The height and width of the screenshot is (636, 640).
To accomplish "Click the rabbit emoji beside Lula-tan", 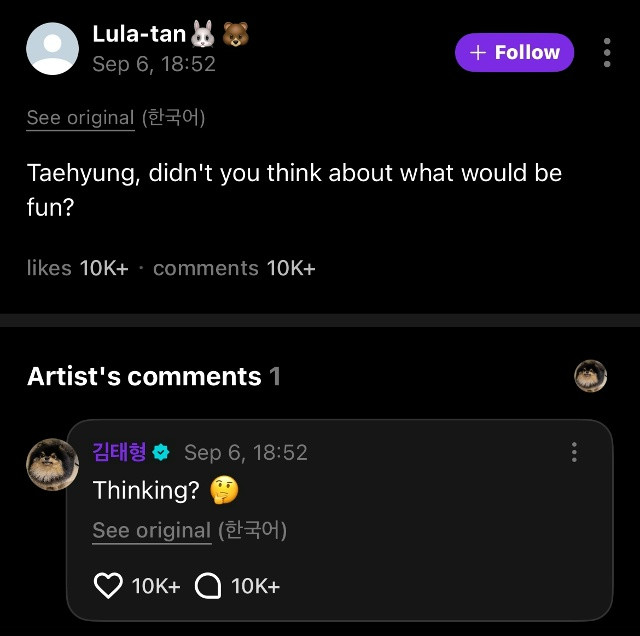I will [x=203, y=35].
